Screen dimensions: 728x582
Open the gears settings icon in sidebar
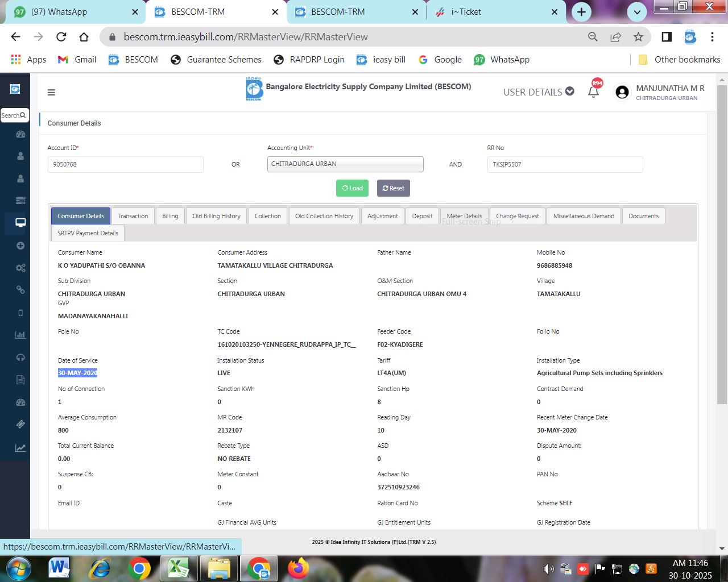tap(20, 268)
